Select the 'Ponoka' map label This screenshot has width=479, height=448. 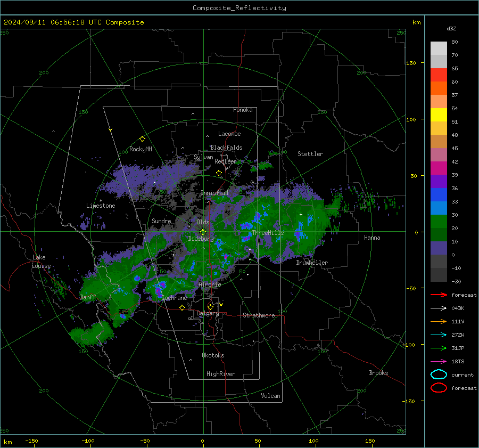click(x=243, y=110)
